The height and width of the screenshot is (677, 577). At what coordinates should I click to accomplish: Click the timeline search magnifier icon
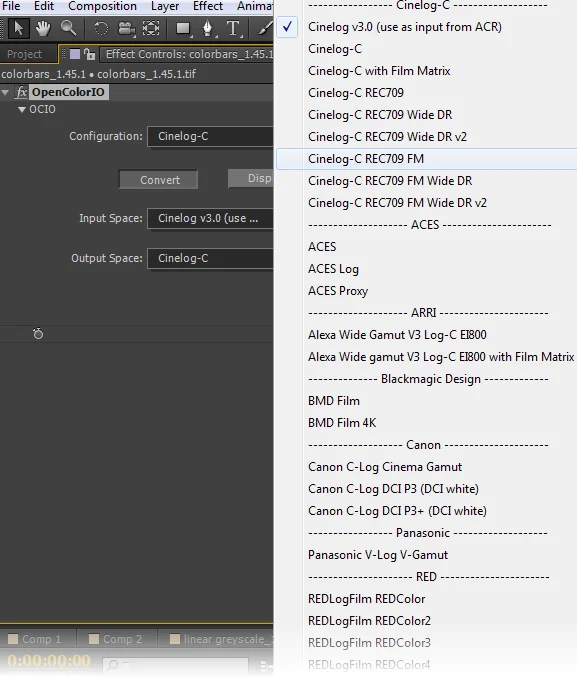[x=113, y=665]
